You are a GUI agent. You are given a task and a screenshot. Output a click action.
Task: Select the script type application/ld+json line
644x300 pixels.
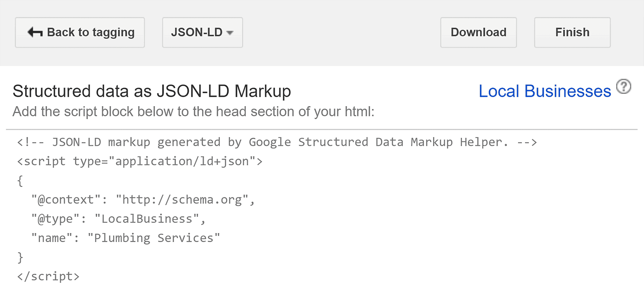coord(139,161)
